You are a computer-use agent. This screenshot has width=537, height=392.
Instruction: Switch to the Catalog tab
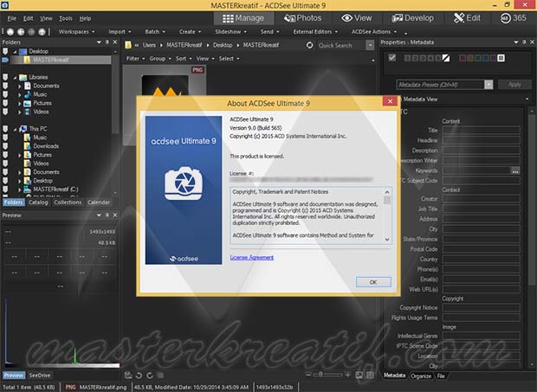(x=38, y=202)
